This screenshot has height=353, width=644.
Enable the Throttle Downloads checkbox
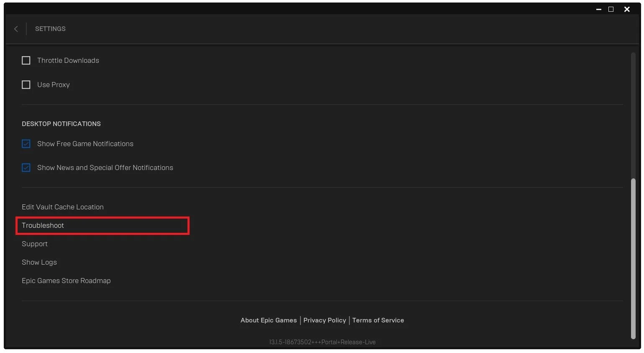[26, 60]
